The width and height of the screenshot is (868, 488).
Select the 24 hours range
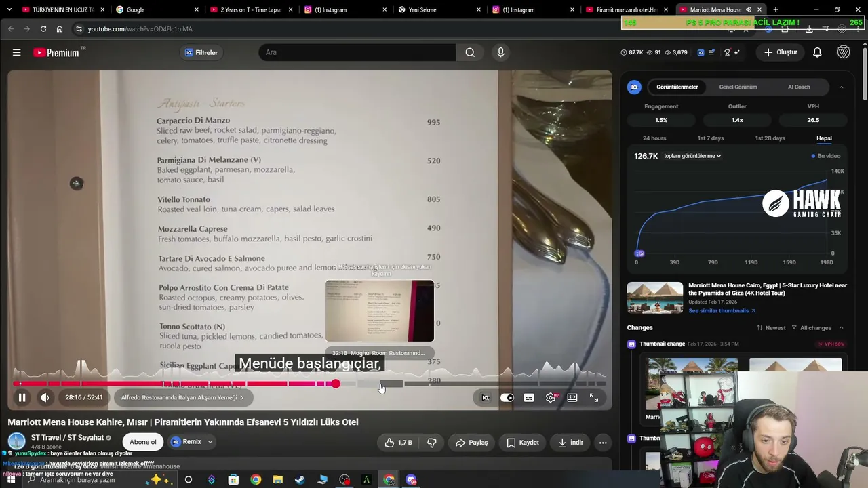coord(654,138)
